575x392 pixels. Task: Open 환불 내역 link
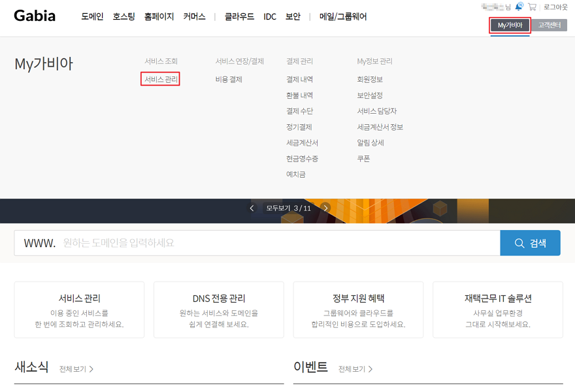pyautogui.click(x=300, y=95)
